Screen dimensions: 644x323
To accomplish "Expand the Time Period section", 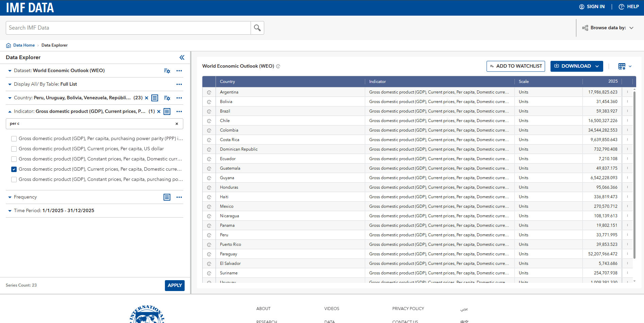I will (10, 211).
